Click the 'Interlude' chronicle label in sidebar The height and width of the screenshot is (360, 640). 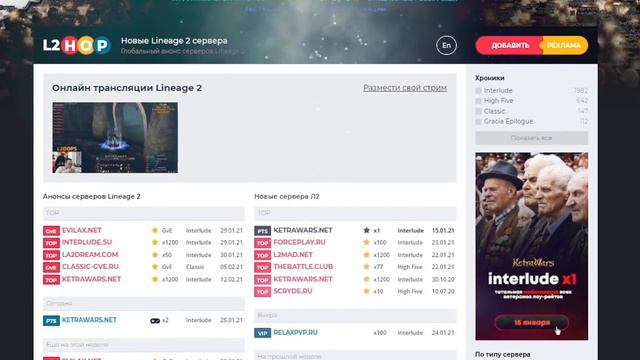498,91
